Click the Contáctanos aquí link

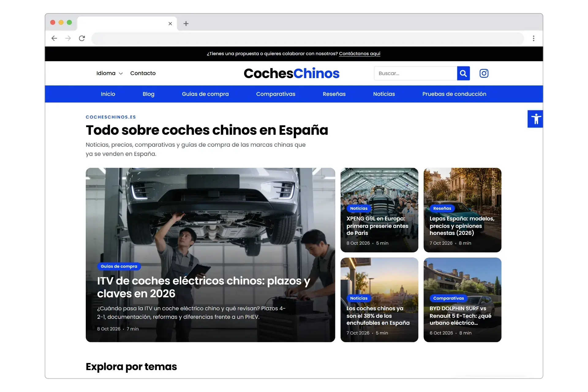click(x=360, y=54)
